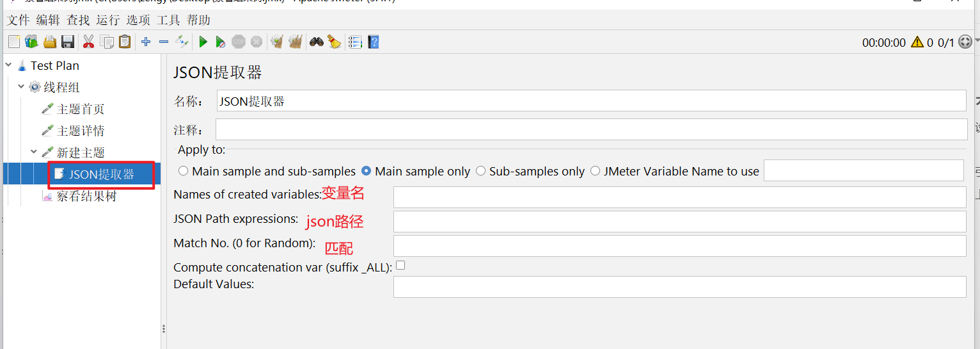Image resolution: width=980 pixels, height=349 pixels.
Task: Open the 运行 menu
Action: (x=108, y=20)
